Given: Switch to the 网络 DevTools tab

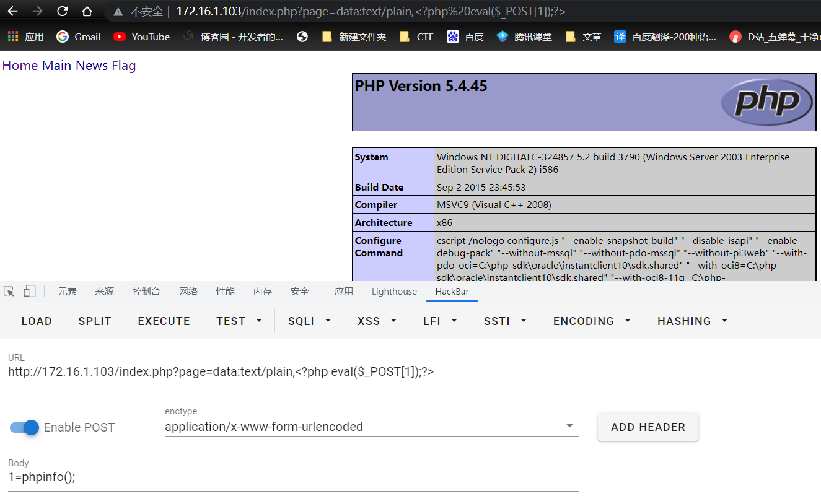Looking at the screenshot, I should [188, 292].
